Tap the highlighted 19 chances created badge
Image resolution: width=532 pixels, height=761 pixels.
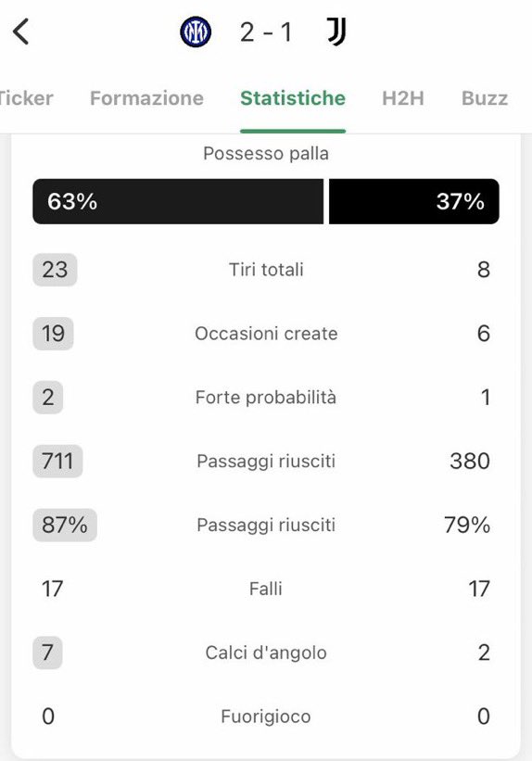(x=54, y=334)
